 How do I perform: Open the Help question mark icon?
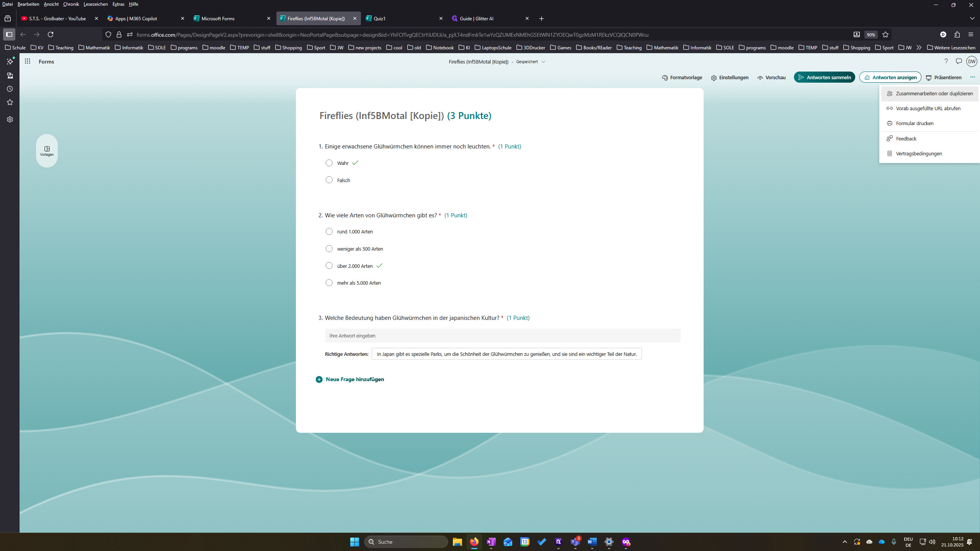946,61
